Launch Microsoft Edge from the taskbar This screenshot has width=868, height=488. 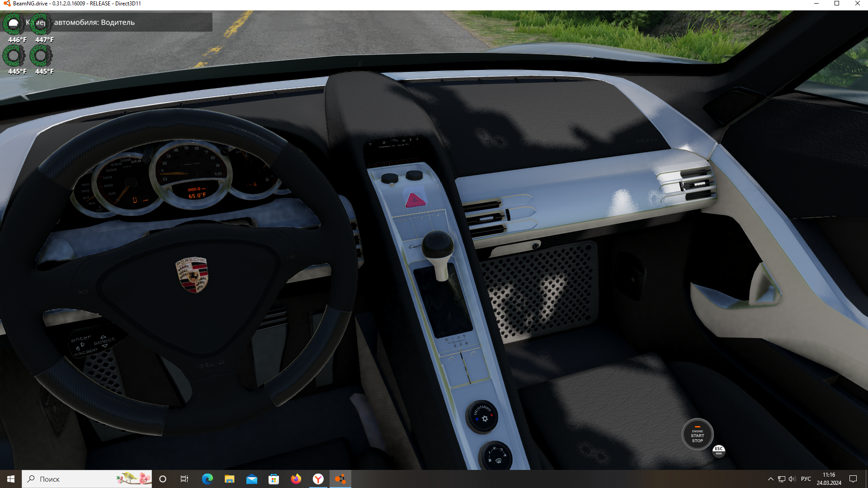point(207,479)
